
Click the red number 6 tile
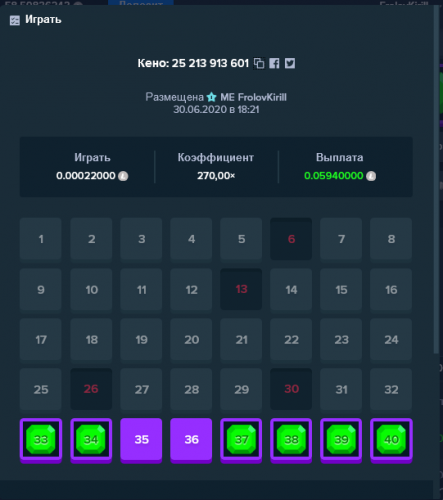click(x=291, y=239)
